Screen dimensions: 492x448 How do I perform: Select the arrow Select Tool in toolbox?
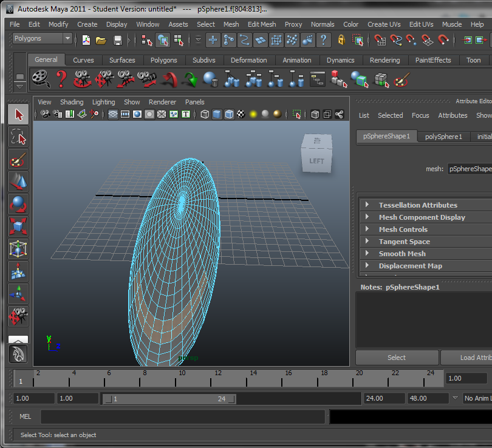pyautogui.click(x=18, y=115)
